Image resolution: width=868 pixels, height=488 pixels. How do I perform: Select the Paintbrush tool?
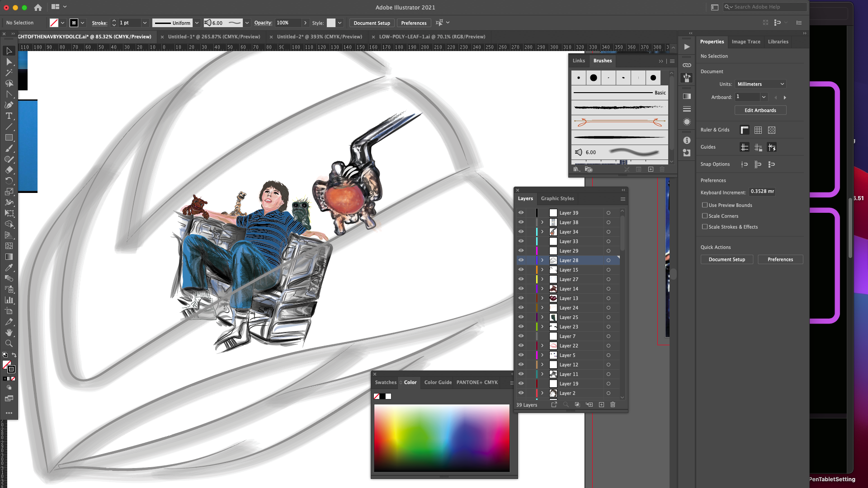[x=9, y=148]
